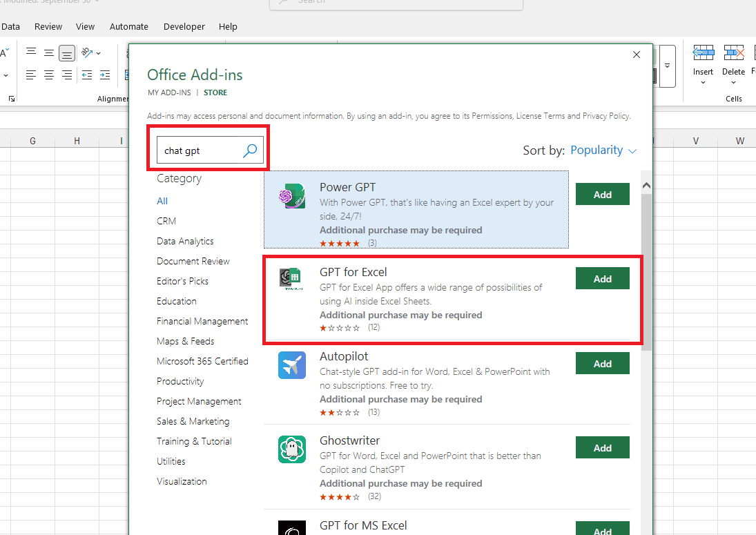Switch to the MY ADD-INS tab
756x535 pixels.
point(169,93)
